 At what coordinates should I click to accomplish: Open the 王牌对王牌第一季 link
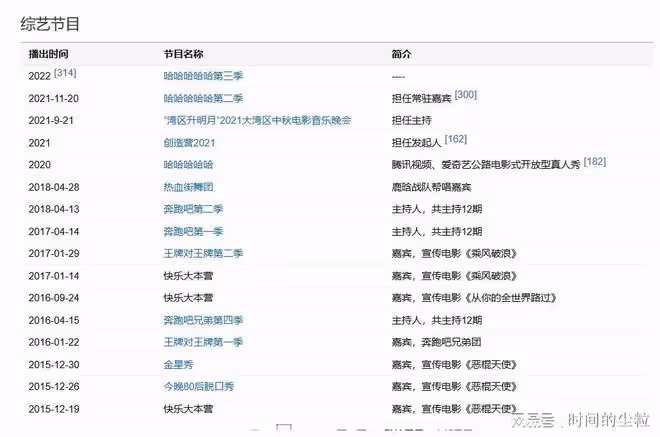(203, 342)
